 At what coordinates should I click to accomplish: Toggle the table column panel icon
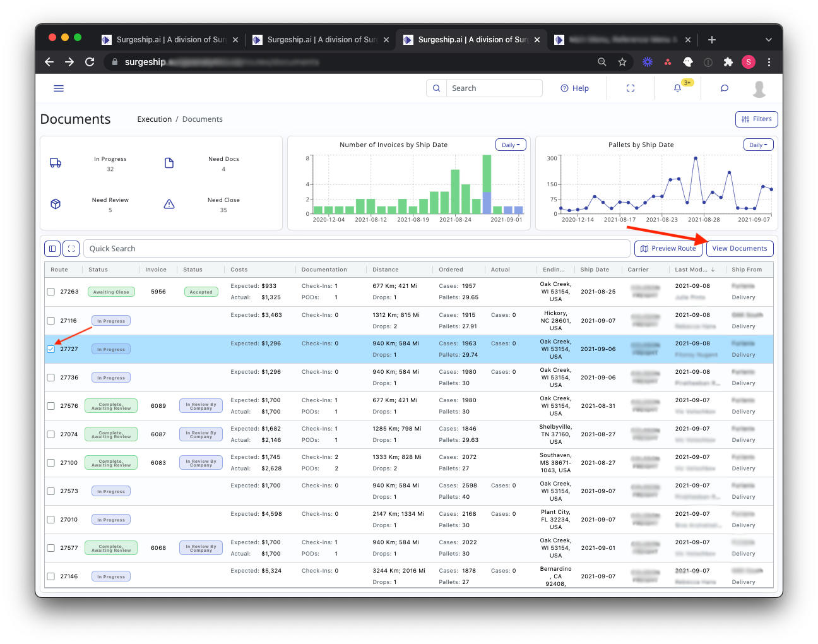pyautogui.click(x=52, y=249)
